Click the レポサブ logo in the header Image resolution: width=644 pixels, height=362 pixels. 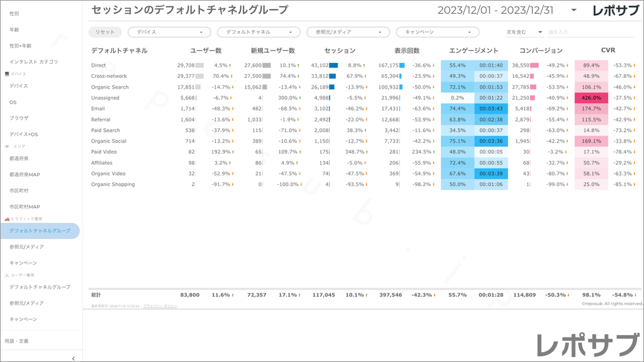pos(617,10)
